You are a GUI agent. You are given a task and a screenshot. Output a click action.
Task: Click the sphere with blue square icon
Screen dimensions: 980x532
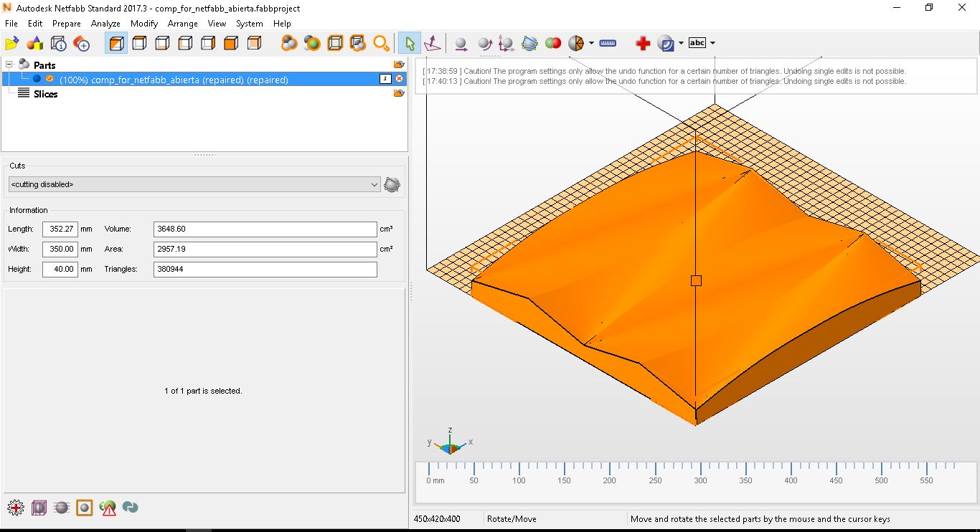[x=665, y=44]
